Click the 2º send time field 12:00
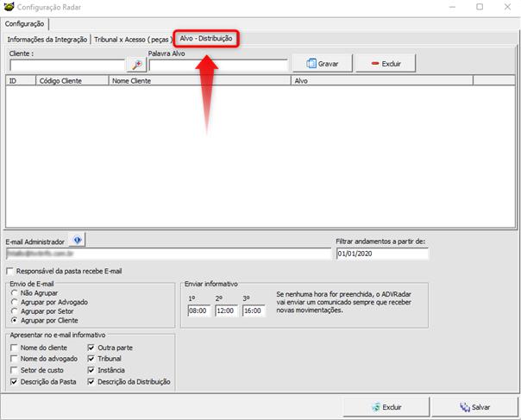Screen dimensions: 521x420 tap(227, 310)
